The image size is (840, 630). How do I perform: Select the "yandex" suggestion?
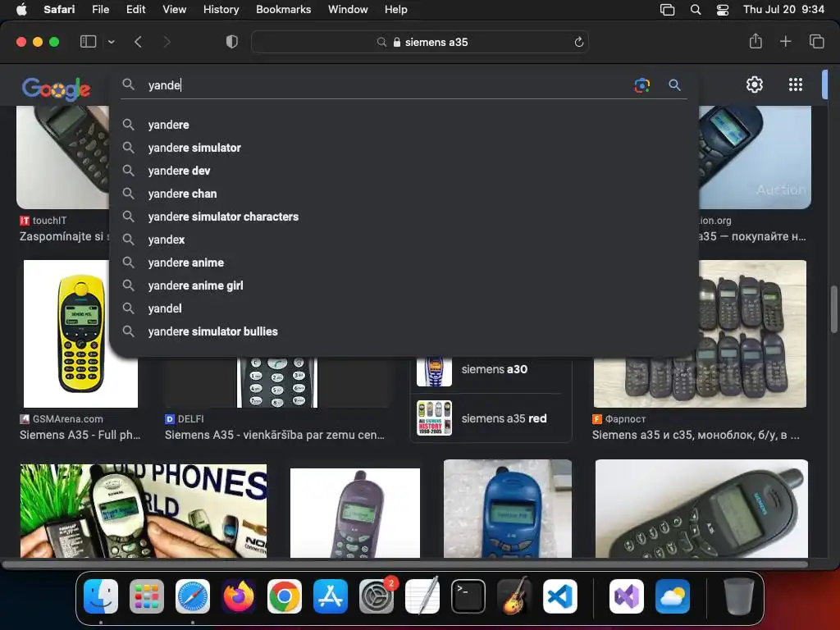[x=404, y=240]
